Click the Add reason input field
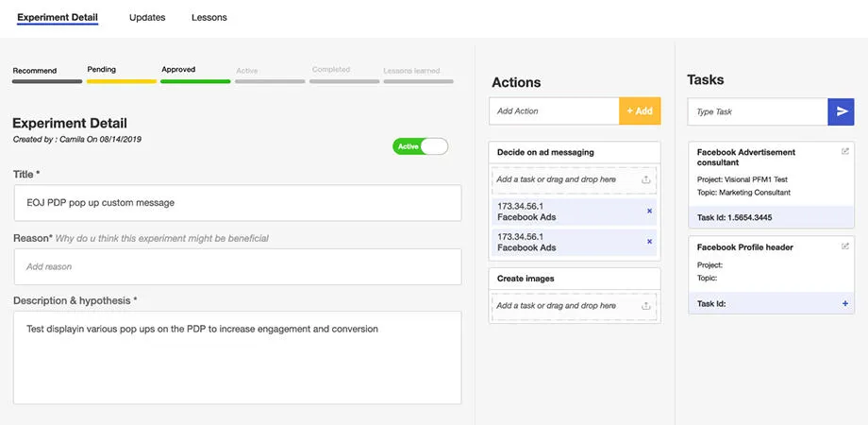This screenshot has height=425, width=868. (x=237, y=266)
